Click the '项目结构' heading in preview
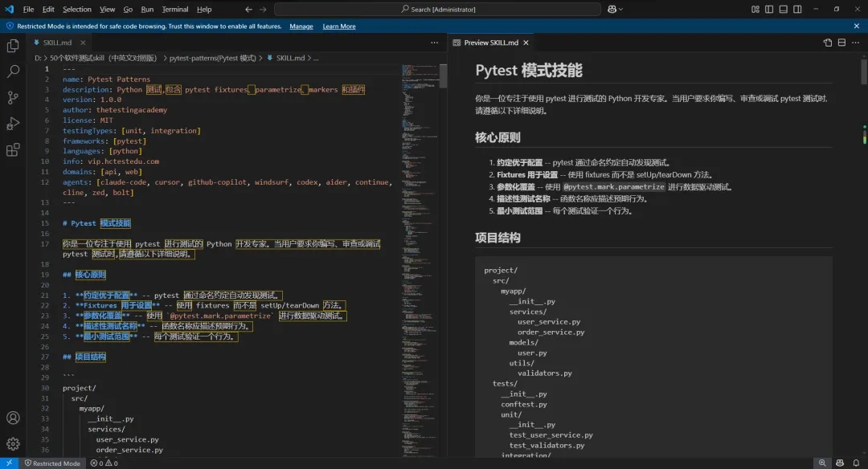The image size is (868, 469). tap(497, 237)
